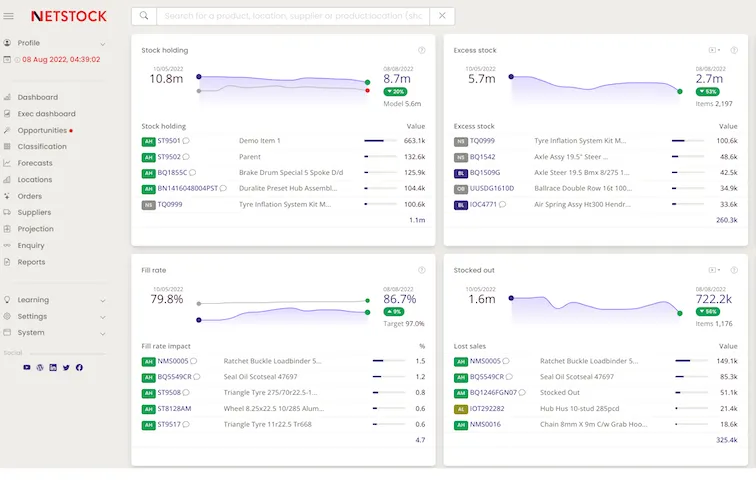
Task: Open product ST9501 in Stock holding
Action: point(169,141)
